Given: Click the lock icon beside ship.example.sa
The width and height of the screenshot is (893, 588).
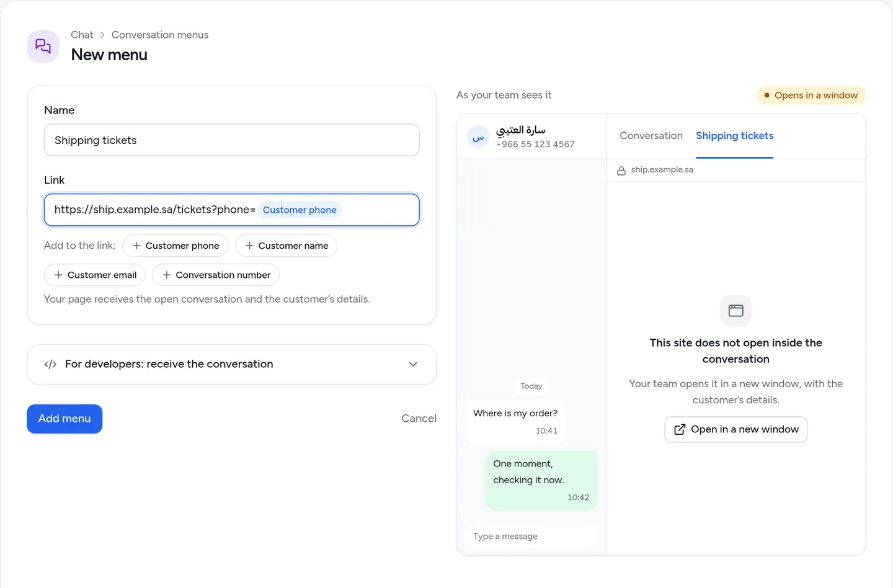Looking at the screenshot, I should (621, 171).
